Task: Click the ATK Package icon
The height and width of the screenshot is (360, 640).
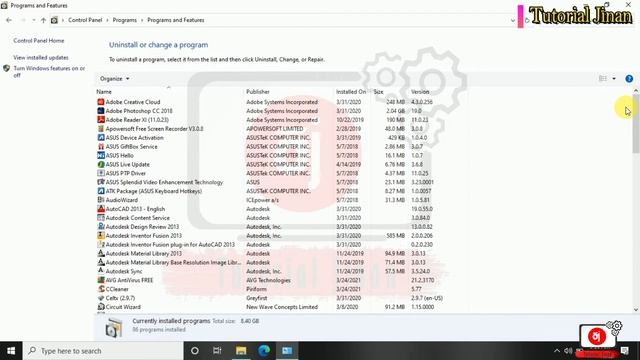Action: (101, 191)
